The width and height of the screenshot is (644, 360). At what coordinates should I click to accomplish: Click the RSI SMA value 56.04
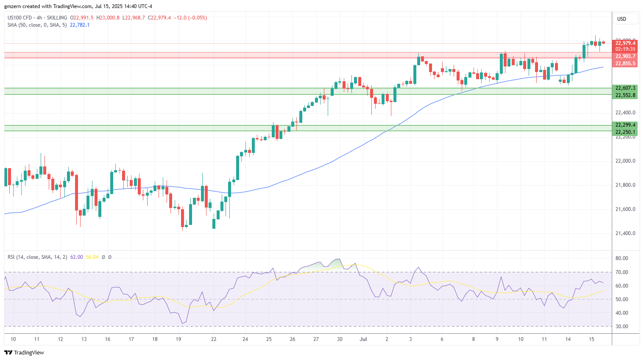(x=92, y=257)
